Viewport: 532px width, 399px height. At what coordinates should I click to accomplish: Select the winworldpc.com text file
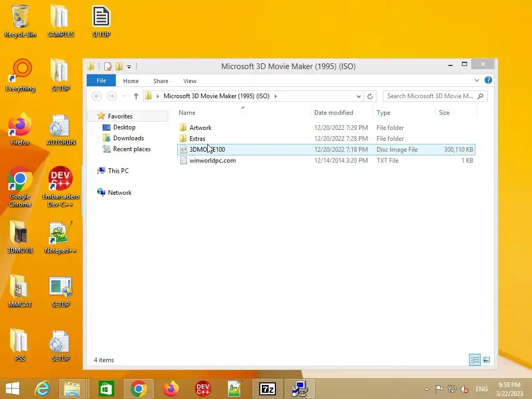[326, 161]
